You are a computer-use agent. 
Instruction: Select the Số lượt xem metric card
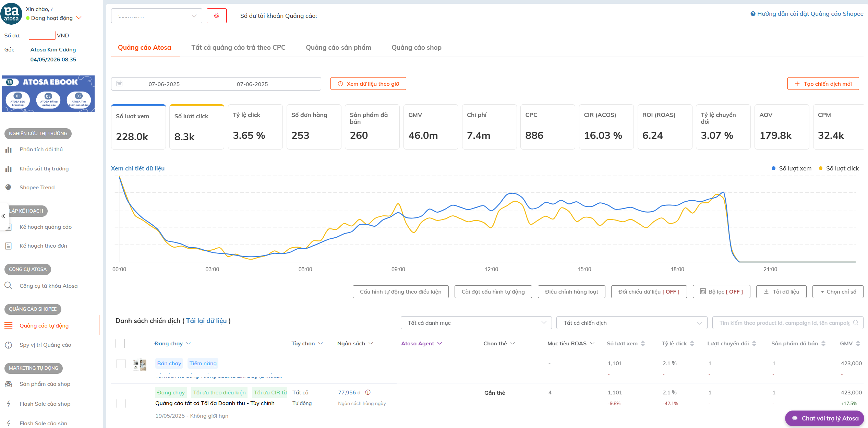point(138,127)
